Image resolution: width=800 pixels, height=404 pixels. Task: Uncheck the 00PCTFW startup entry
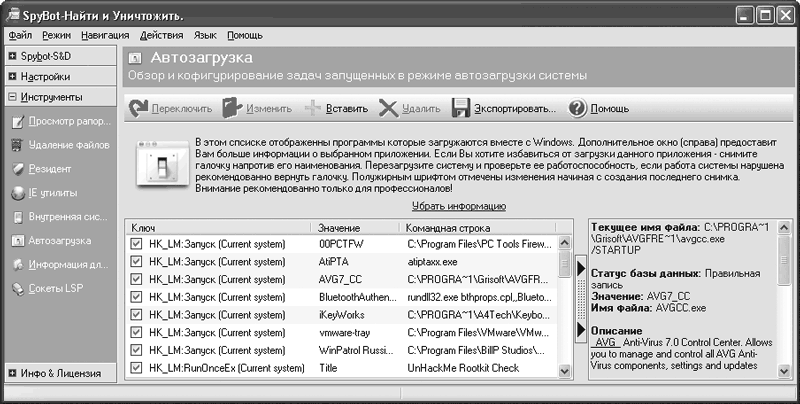[136, 244]
